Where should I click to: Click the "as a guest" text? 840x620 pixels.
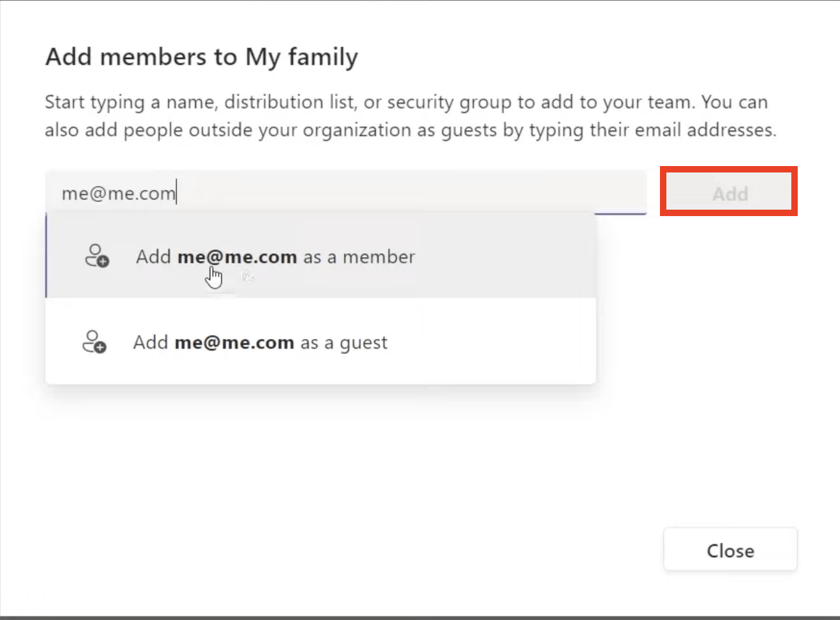point(344,343)
